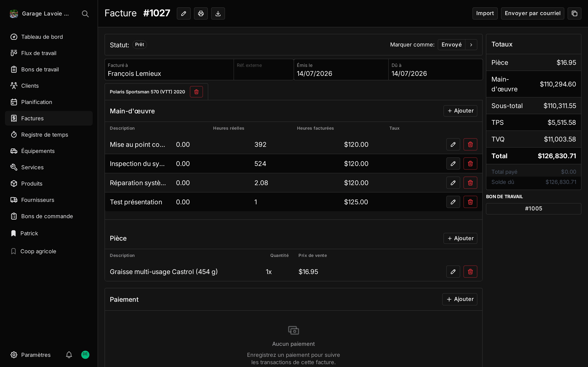
Task: Download the invoice using the download icon
Action: click(218, 13)
